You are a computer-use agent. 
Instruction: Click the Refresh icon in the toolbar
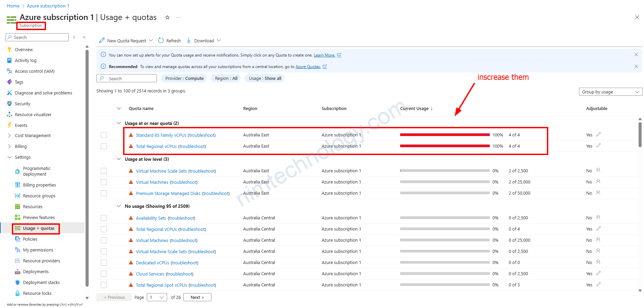[x=161, y=41]
